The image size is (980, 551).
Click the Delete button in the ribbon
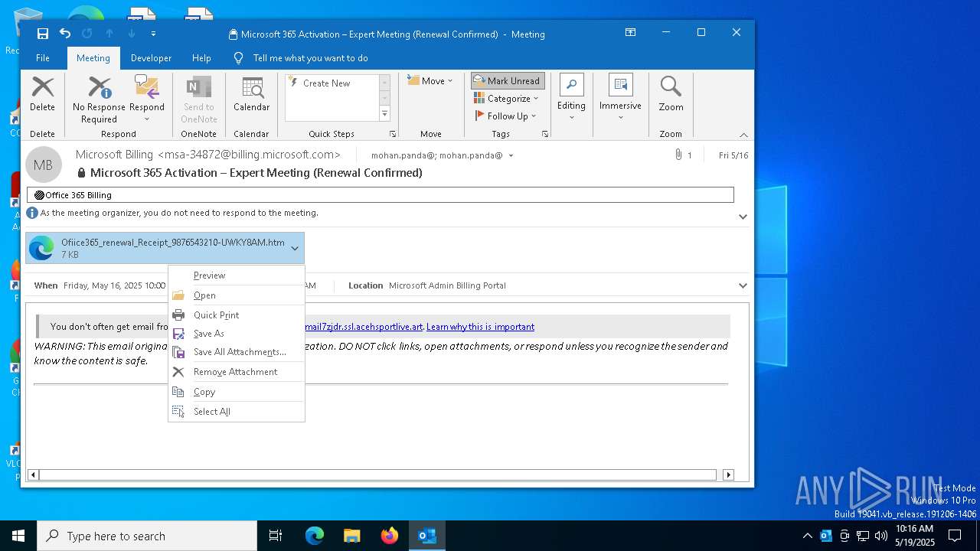tap(43, 95)
